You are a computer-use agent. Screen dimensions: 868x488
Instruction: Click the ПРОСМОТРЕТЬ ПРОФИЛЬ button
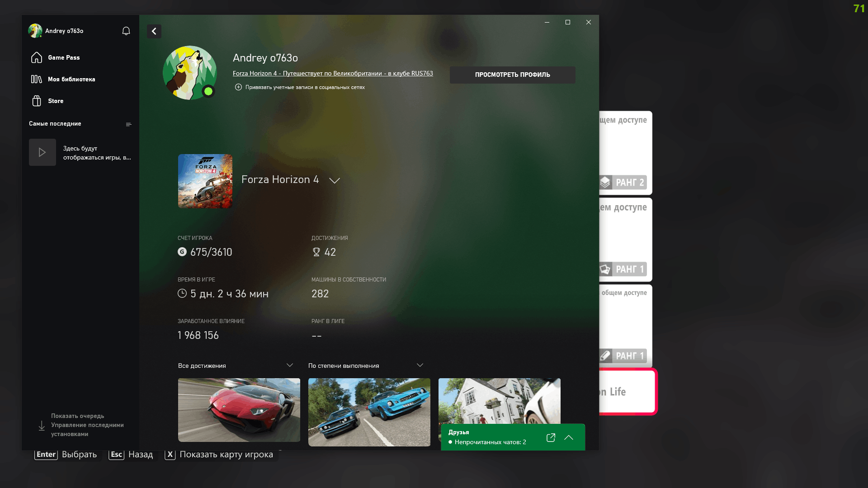coord(513,75)
